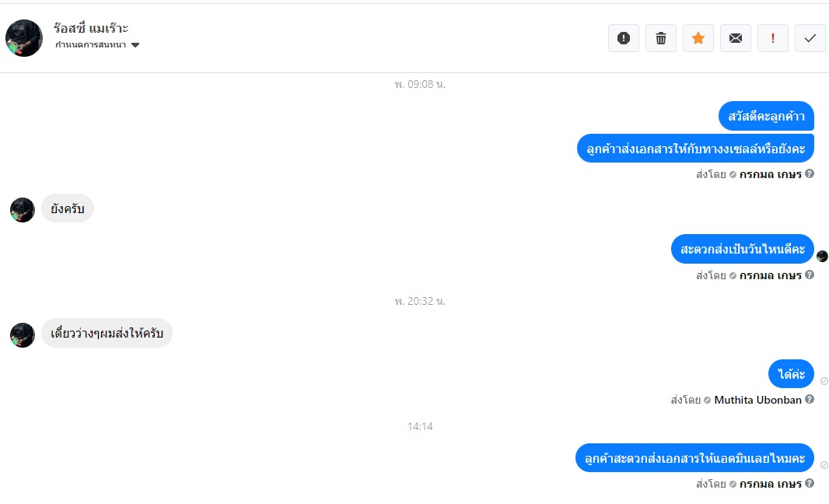Screen dimensions: 829x504
Task: Click small seen avatar beside สะดวกส่งเป็นวันไหนดีคะ
Action: coord(822,257)
